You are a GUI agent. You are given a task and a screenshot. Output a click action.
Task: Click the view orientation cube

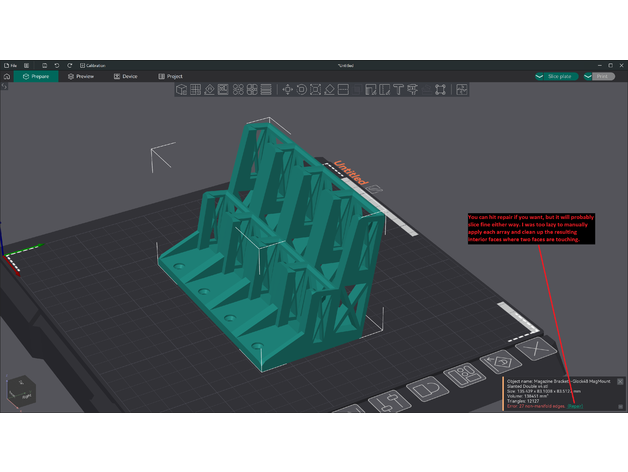pos(20,390)
